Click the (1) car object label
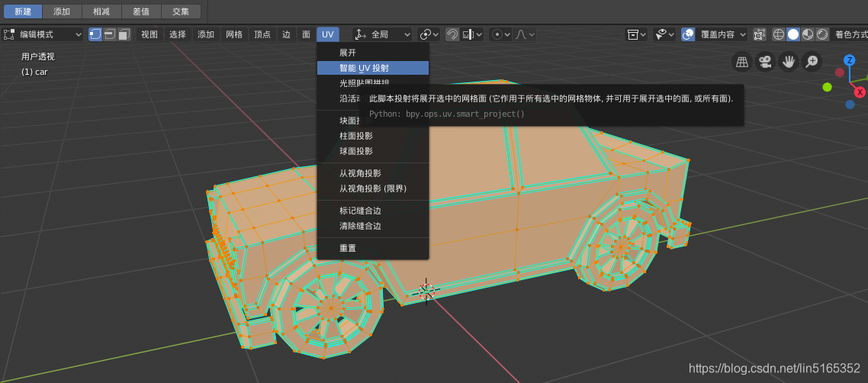 pos(34,72)
